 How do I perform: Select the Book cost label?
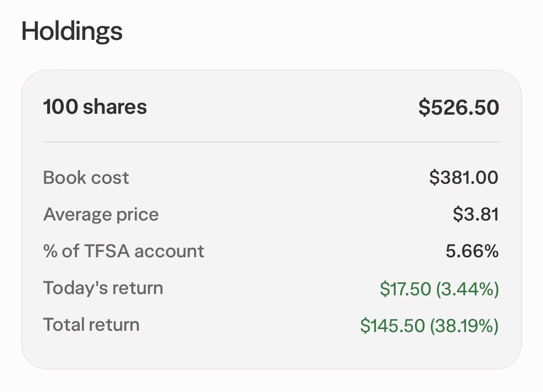click(86, 177)
